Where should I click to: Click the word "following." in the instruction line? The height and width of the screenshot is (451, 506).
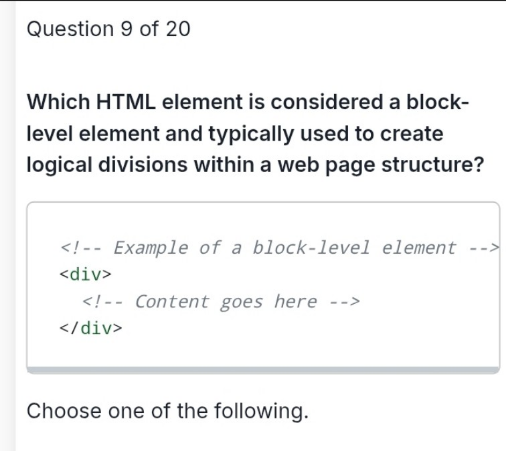[x=261, y=411]
